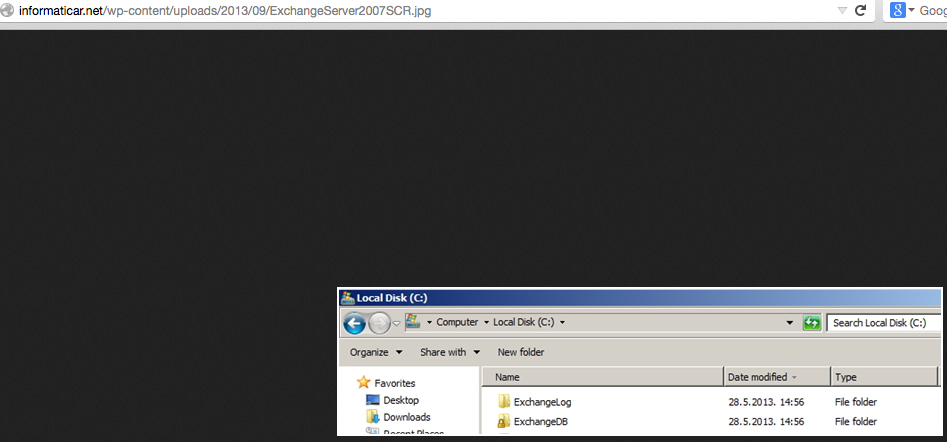This screenshot has width=947, height=442.
Task: Create a New folder from the toolbar
Action: click(521, 352)
